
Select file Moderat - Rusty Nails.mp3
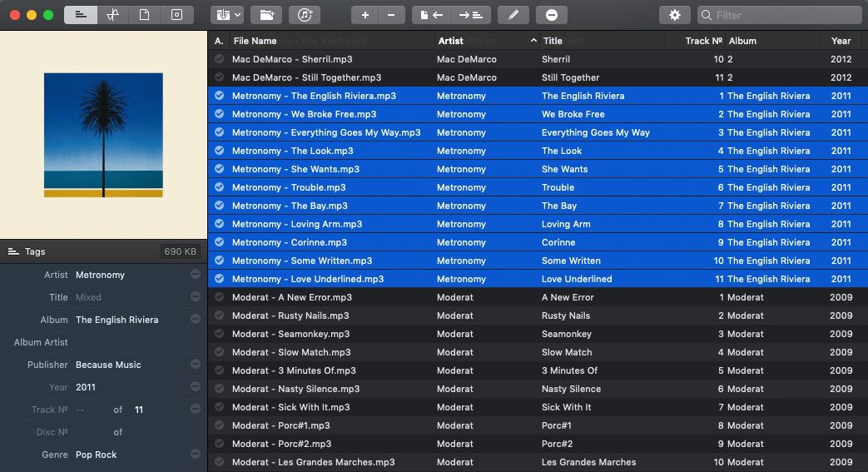point(290,315)
